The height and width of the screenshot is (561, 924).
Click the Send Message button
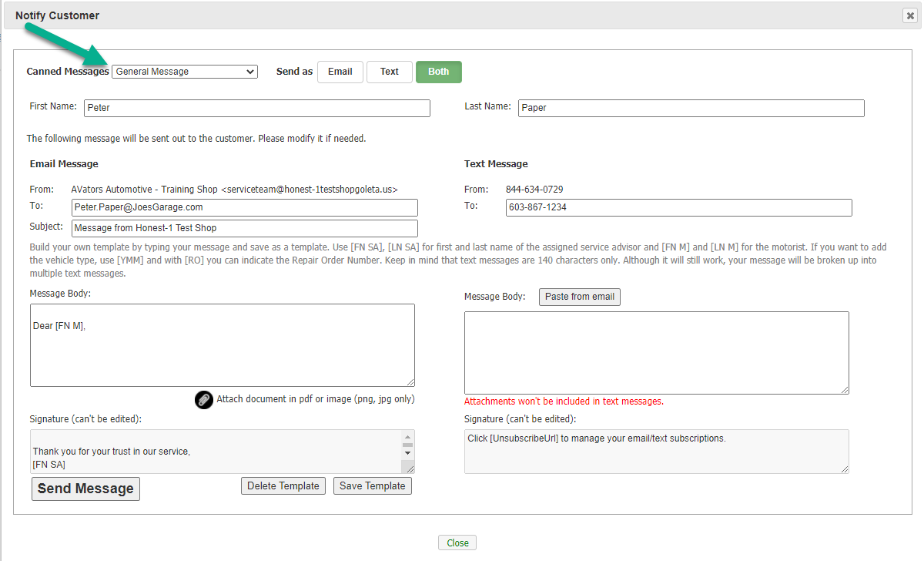(x=85, y=489)
